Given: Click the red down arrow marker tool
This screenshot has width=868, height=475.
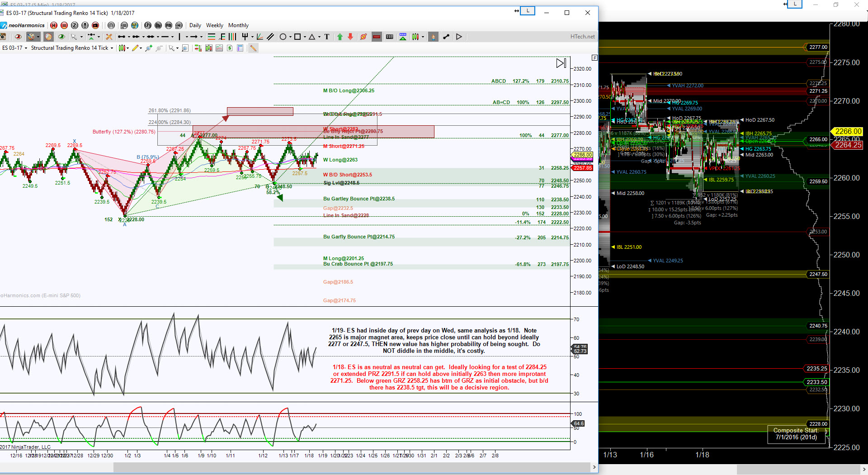Looking at the screenshot, I should (350, 37).
